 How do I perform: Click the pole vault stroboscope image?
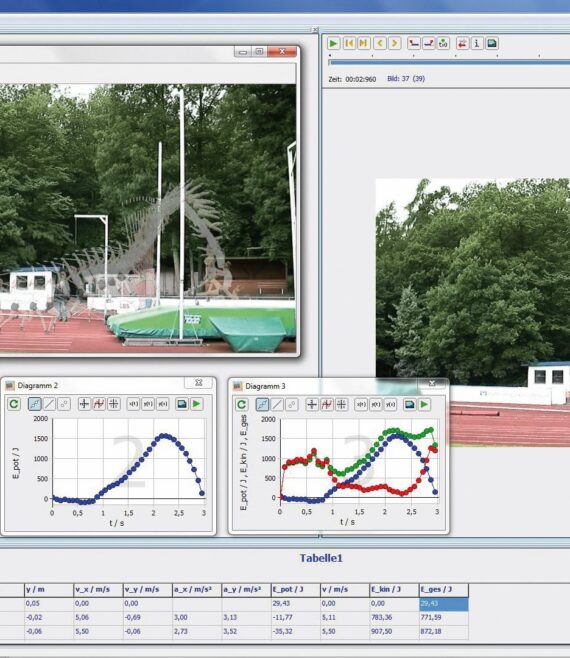coord(148,218)
